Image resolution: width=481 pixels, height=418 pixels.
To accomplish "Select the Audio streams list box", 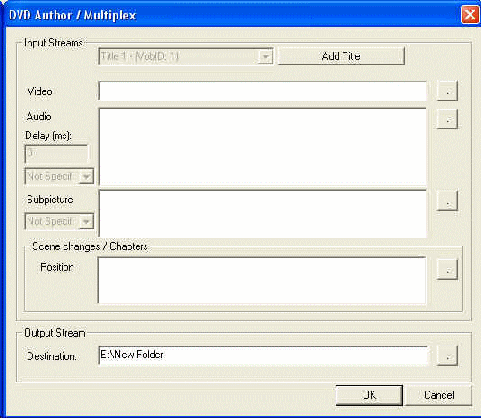I will click(x=262, y=146).
